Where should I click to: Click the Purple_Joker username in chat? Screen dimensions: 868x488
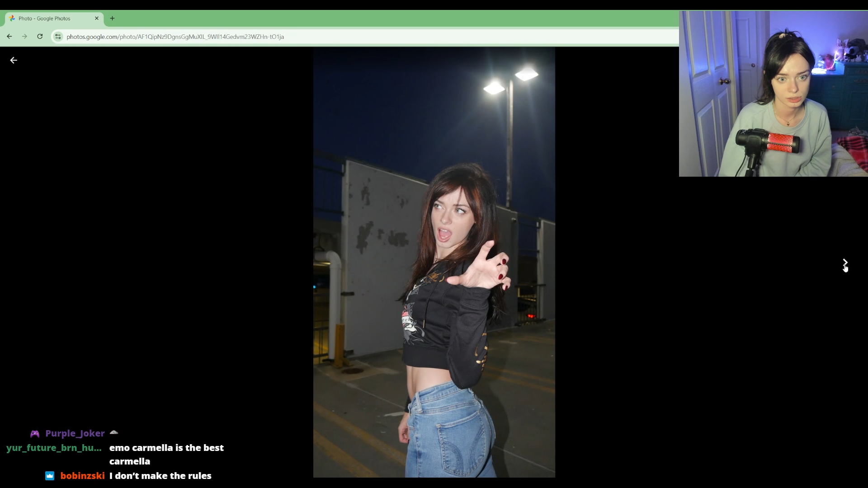click(x=75, y=434)
